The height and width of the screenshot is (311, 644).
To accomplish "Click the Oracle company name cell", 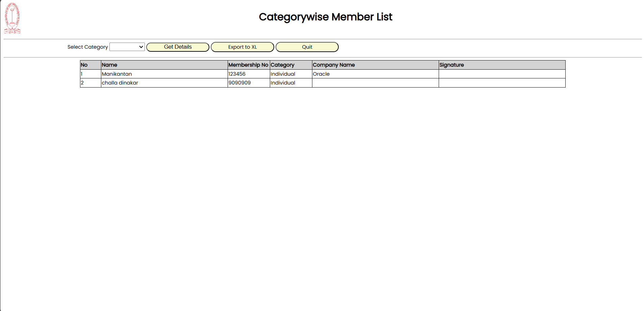I will (321, 74).
